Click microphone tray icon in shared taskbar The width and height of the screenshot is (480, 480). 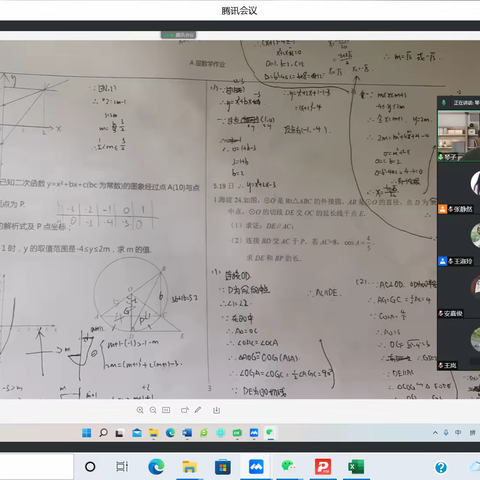(x=446, y=433)
